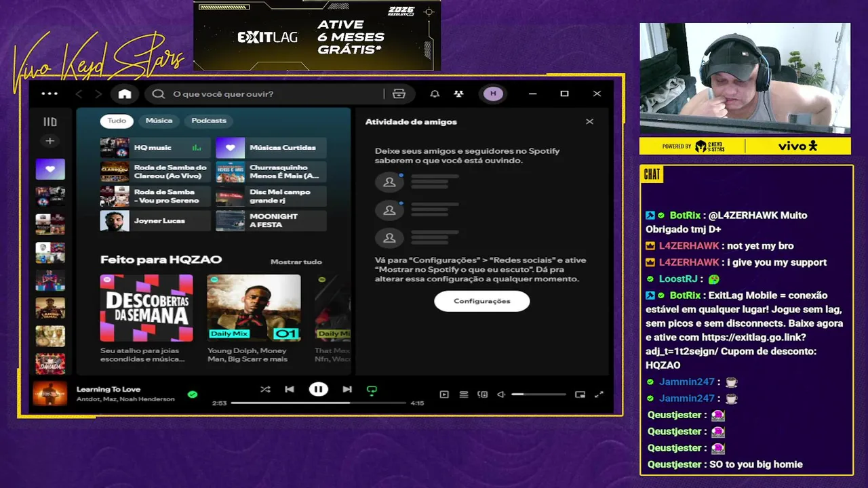The width and height of the screenshot is (868, 488).
Task: Collapse Your Library sidebar
Action: click(x=50, y=122)
